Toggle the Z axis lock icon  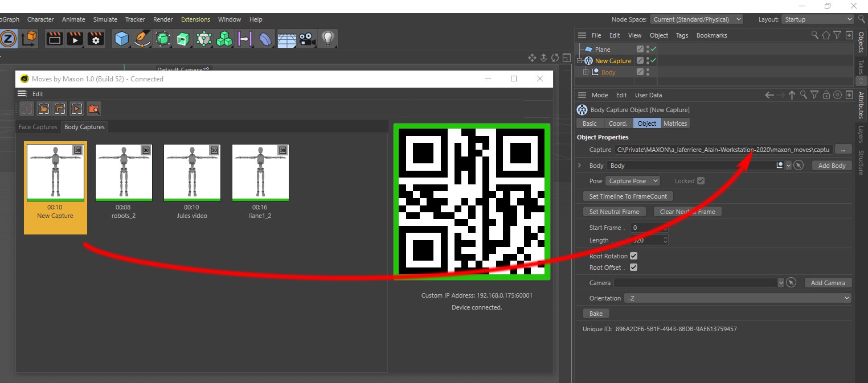click(x=8, y=39)
